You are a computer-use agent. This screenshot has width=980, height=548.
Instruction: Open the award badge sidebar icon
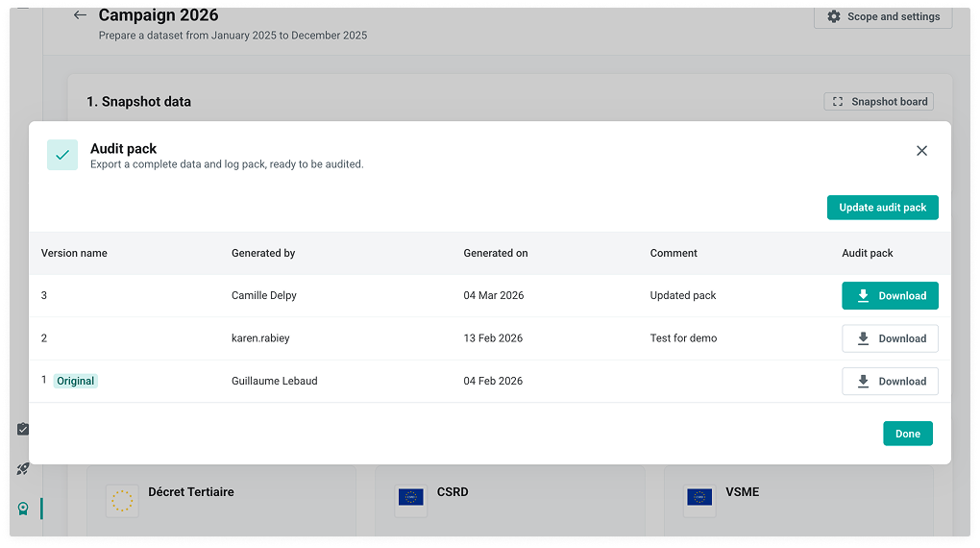pyautogui.click(x=23, y=509)
